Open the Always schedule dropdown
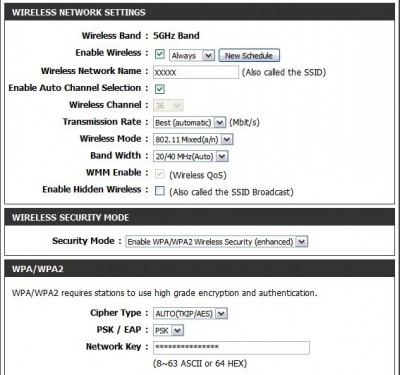400x375 pixels. click(192, 56)
